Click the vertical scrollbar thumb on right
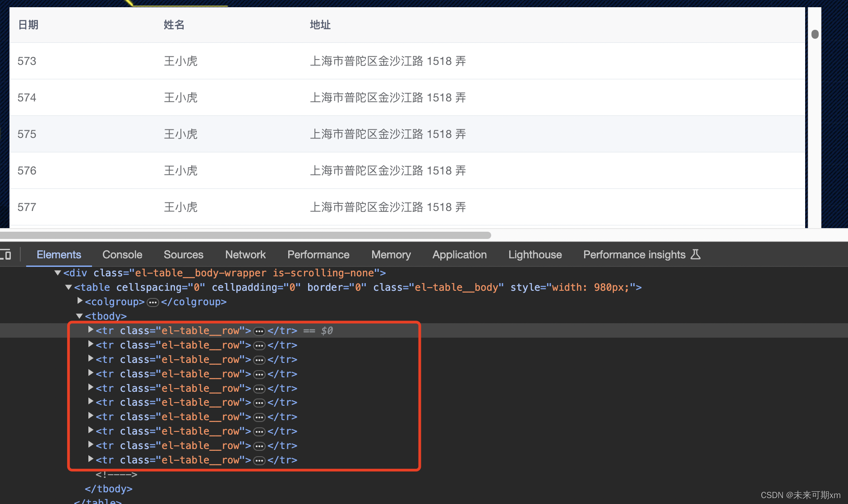This screenshot has height=504, width=848. click(815, 34)
